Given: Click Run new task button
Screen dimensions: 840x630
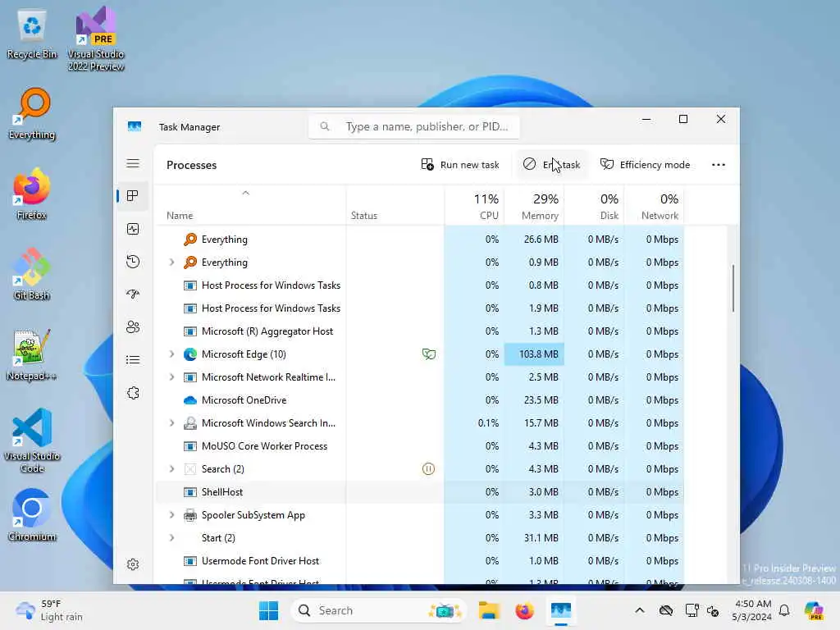Looking at the screenshot, I should tap(460, 165).
